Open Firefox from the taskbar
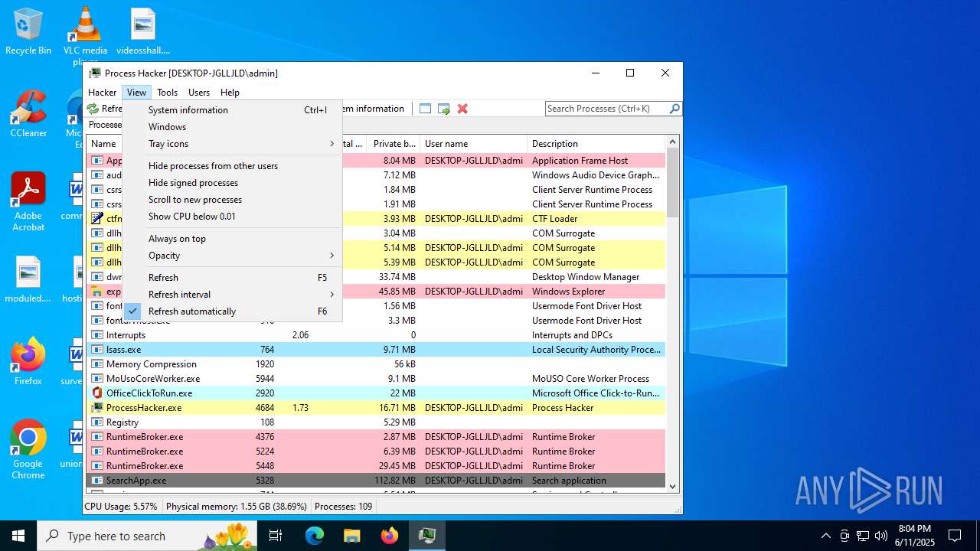 pyautogui.click(x=390, y=536)
